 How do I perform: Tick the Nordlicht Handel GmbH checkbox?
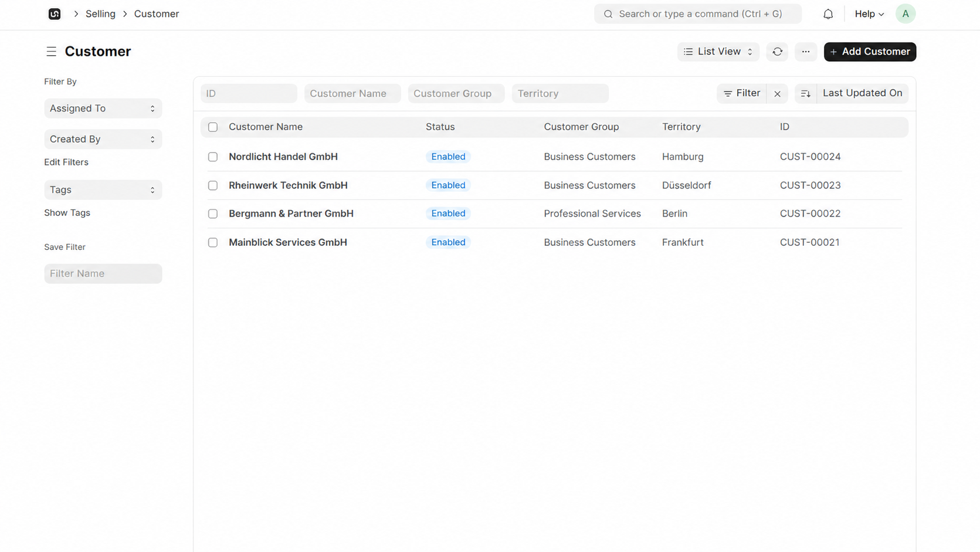(213, 157)
